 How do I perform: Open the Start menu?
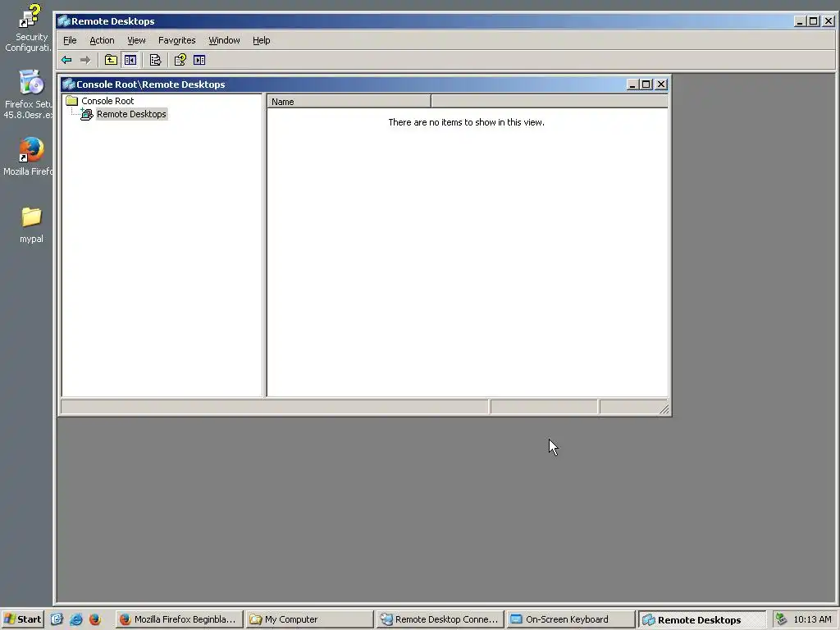pos(22,619)
